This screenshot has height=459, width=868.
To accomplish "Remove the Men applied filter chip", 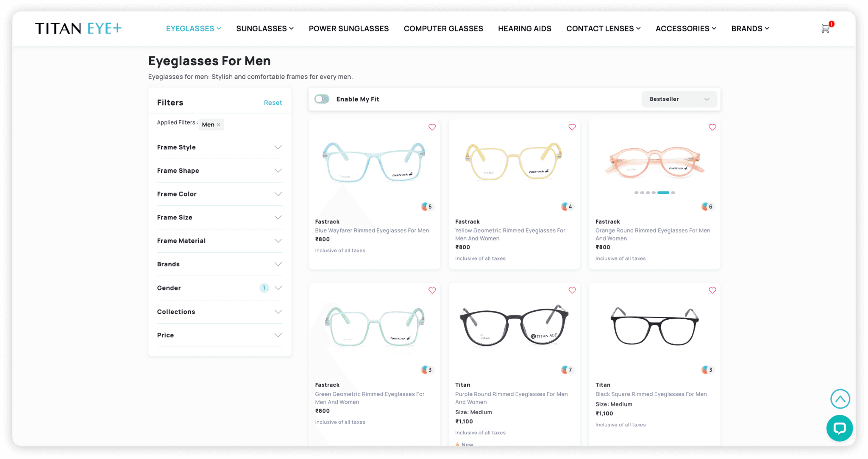I will pyautogui.click(x=219, y=124).
